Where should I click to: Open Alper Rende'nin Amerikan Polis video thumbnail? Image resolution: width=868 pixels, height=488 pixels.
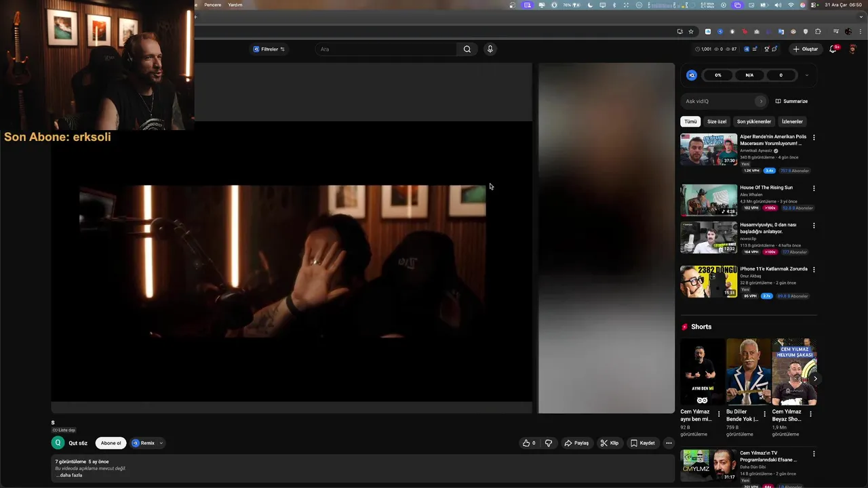point(709,149)
